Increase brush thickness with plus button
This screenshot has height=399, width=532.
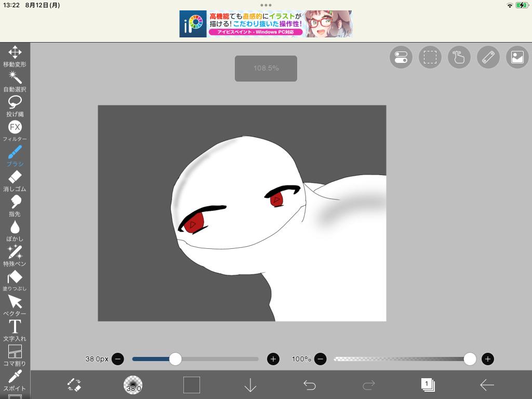(x=273, y=359)
